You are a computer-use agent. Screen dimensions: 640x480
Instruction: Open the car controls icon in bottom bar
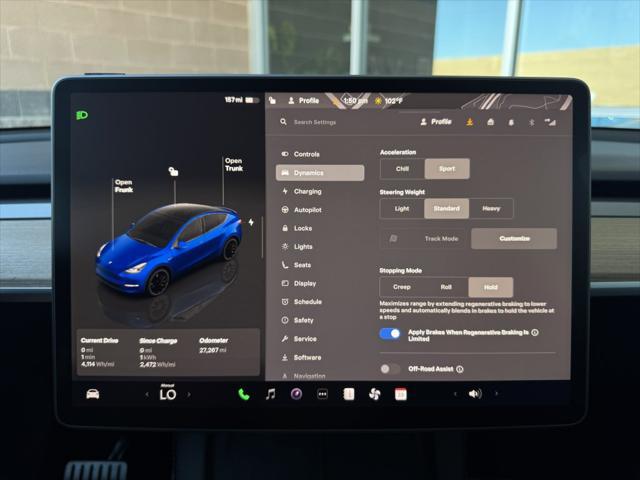pos(93,394)
